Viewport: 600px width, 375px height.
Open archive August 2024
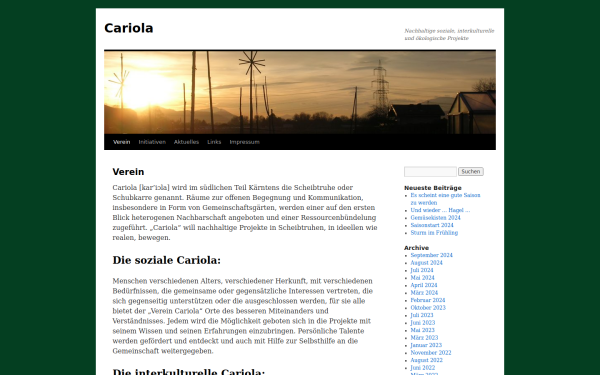pyautogui.click(x=426, y=263)
